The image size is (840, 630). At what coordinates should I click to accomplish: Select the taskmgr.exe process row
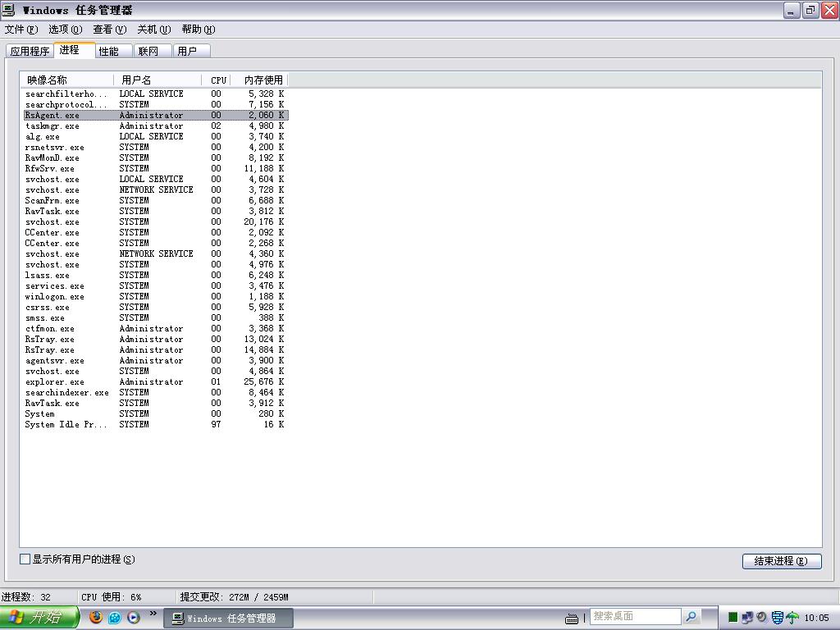point(155,126)
